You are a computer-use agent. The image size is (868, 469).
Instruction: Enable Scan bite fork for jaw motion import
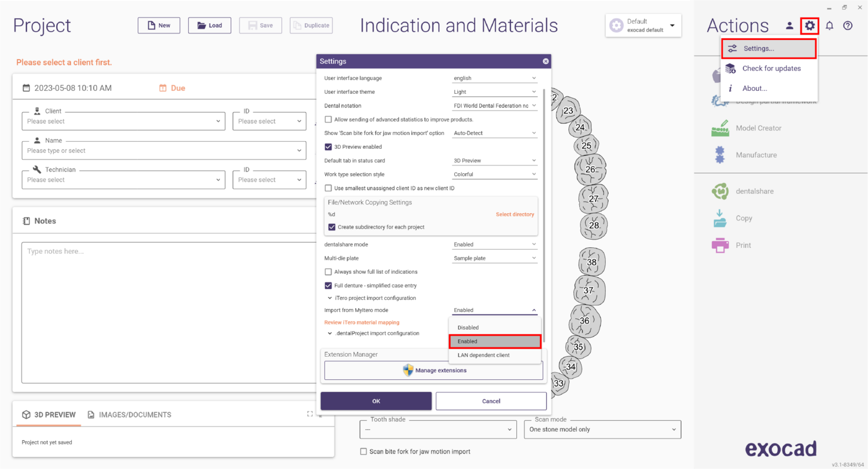363,452
